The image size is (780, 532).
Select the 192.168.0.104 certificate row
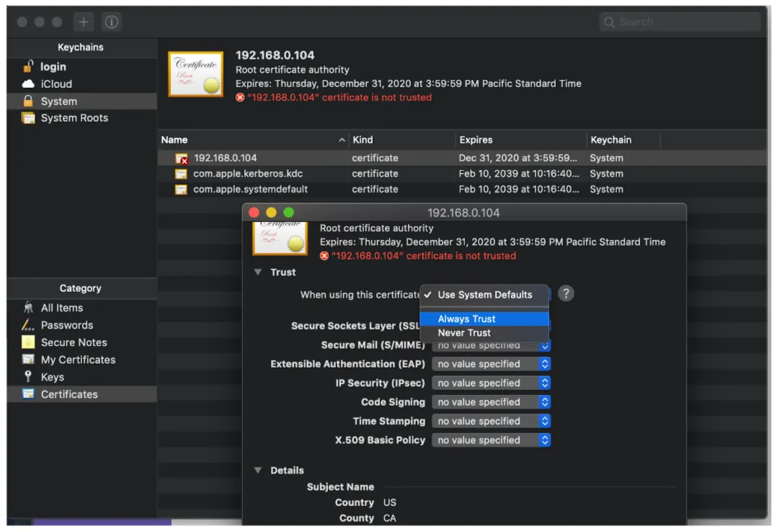click(461, 159)
